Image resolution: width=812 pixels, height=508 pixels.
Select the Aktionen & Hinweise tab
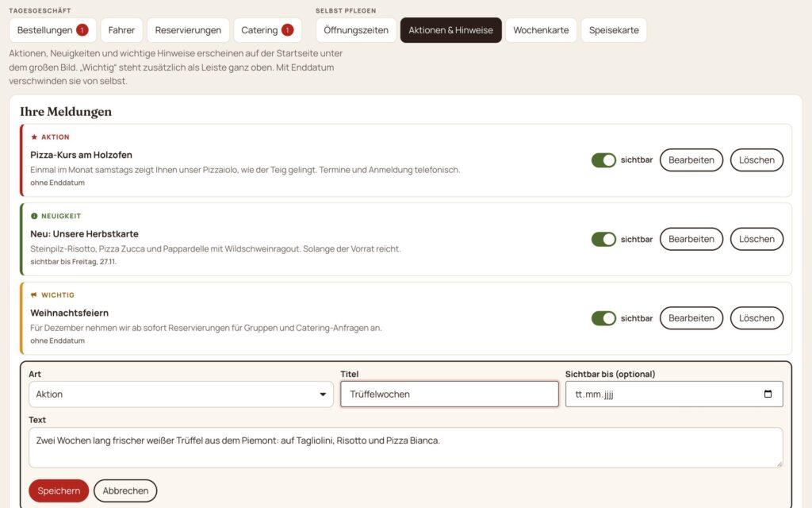[450, 30]
